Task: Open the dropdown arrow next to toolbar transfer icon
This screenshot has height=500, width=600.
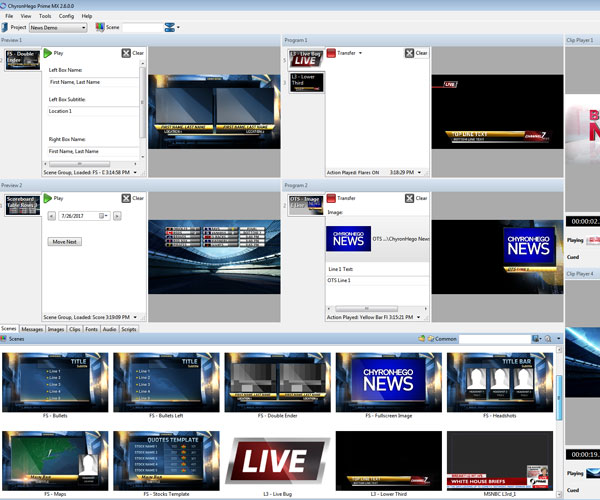Action: pos(178,27)
